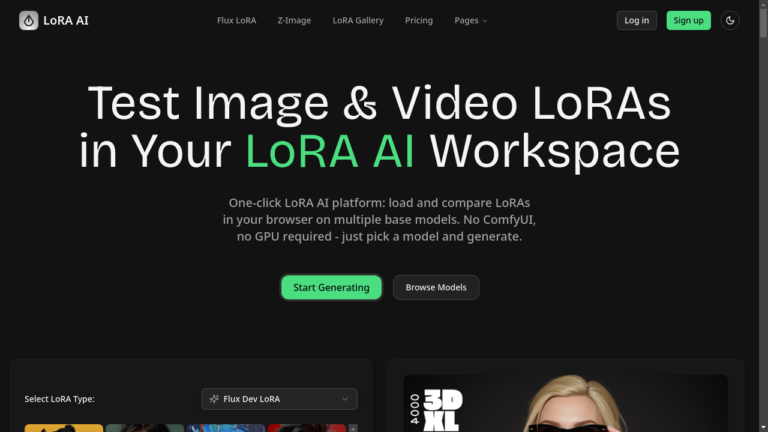Open the Flux LoRA nav link
Screen dimensions: 768x432
click(237, 21)
